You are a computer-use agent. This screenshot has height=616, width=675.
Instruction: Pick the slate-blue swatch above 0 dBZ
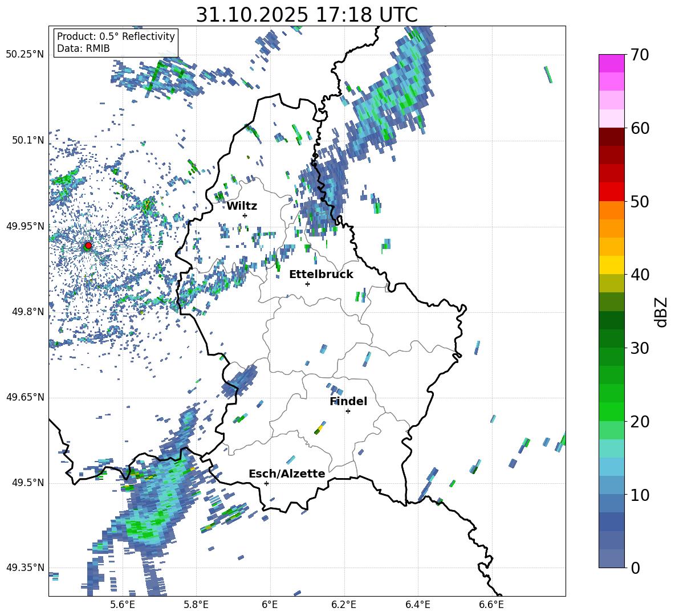point(611,558)
